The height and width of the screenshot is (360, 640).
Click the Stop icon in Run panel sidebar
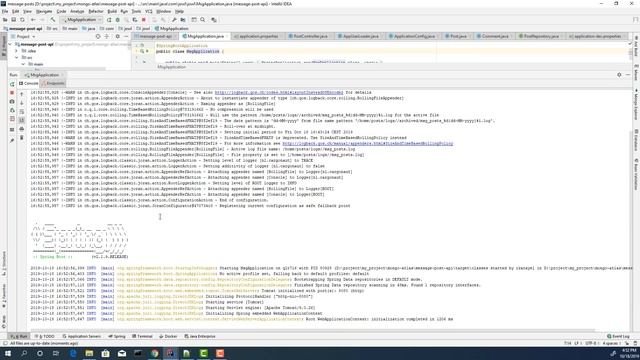tap(12, 93)
